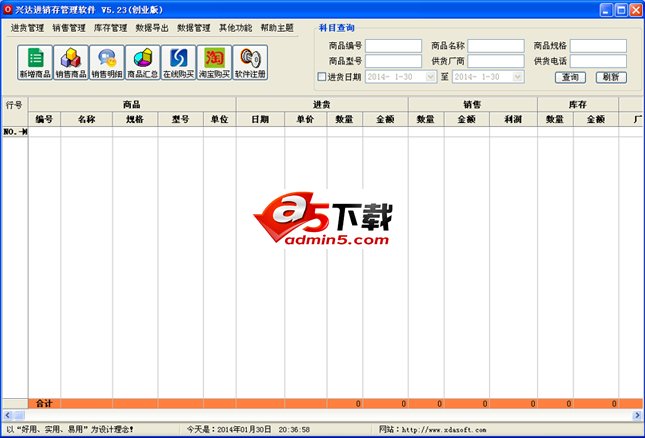Click the 刷新 refresh button
Screen dimensions: 645x438
point(611,77)
